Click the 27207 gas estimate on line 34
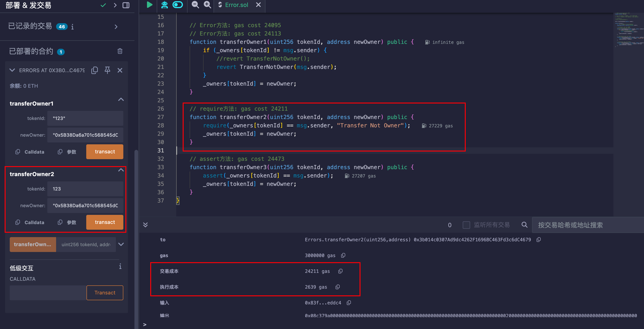 coord(360,176)
